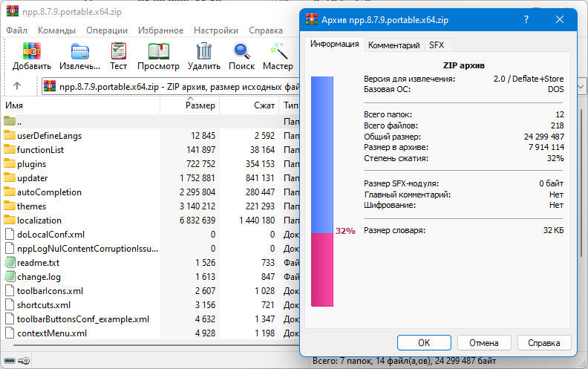Open the Избранное menu
The width and height of the screenshot is (588, 369).
click(x=161, y=30)
